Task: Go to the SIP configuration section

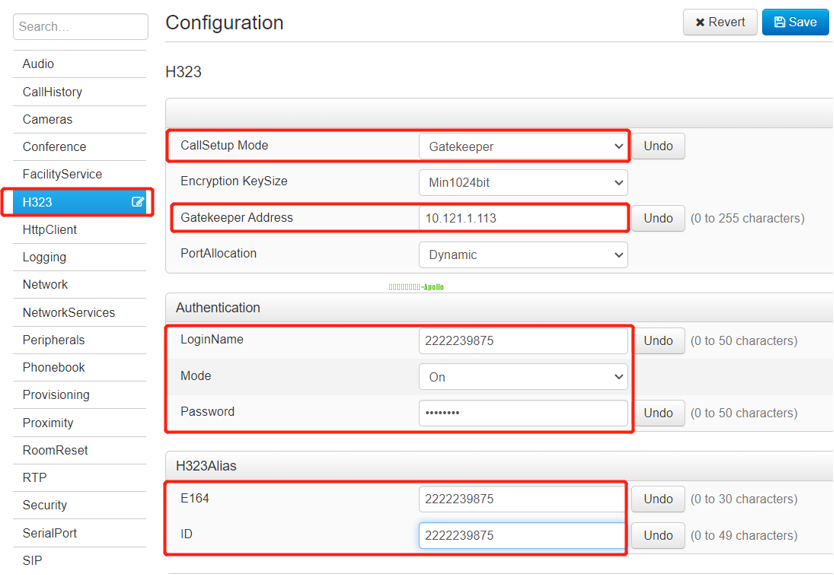Action: click(33, 560)
